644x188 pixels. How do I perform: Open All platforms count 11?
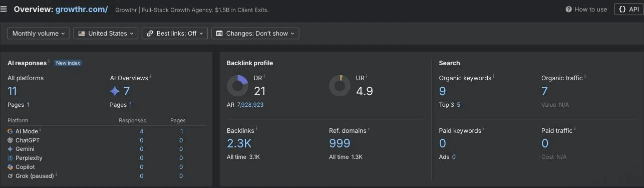tap(13, 91)
